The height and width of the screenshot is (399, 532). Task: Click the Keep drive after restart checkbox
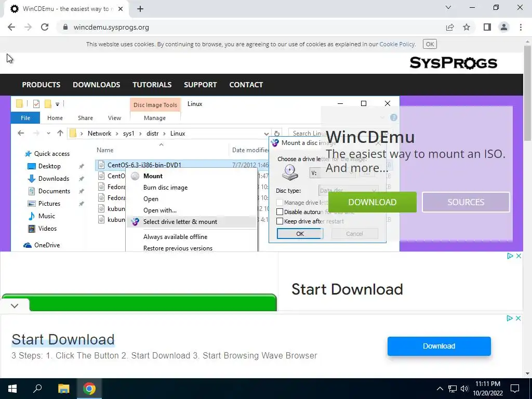(x=280, y=221)
